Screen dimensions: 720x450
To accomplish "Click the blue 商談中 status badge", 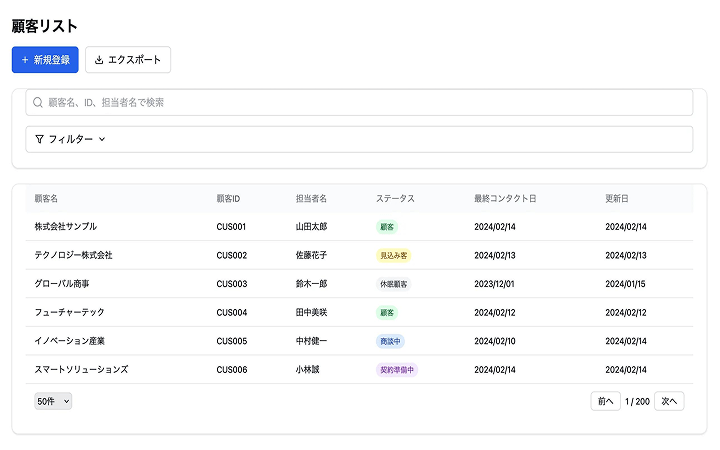I will point(390,341).
